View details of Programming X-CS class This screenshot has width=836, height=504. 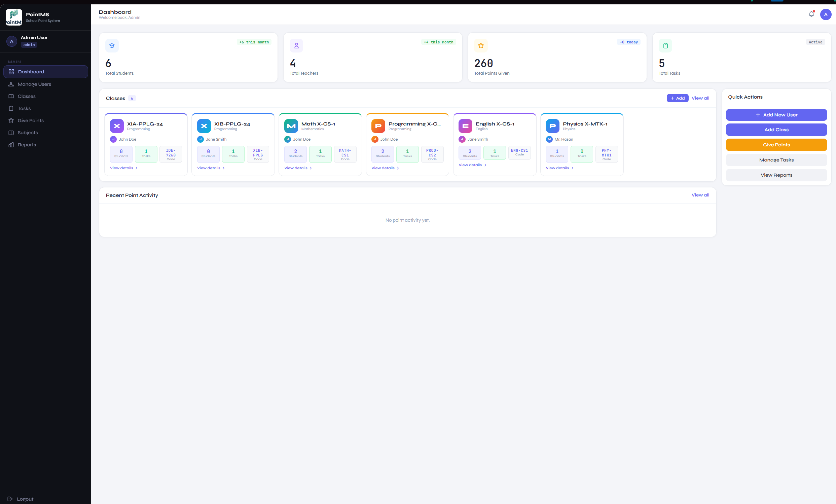tap(386, 168)
